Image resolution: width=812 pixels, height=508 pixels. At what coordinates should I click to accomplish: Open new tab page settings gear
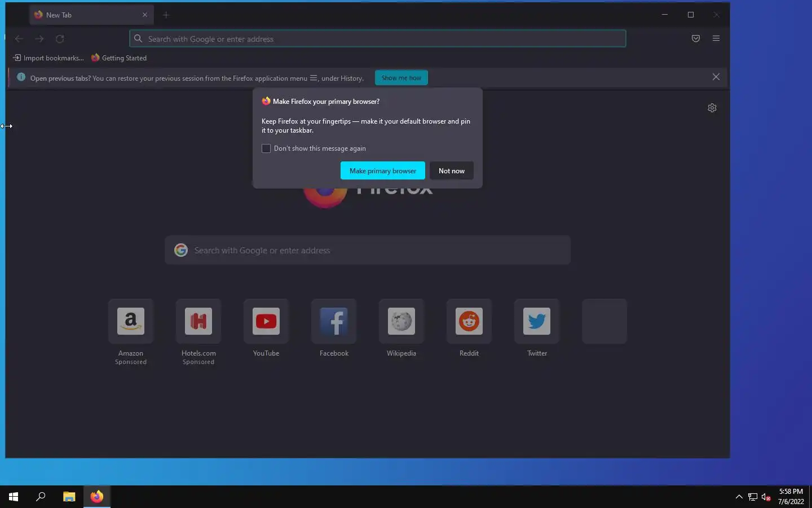712,108
